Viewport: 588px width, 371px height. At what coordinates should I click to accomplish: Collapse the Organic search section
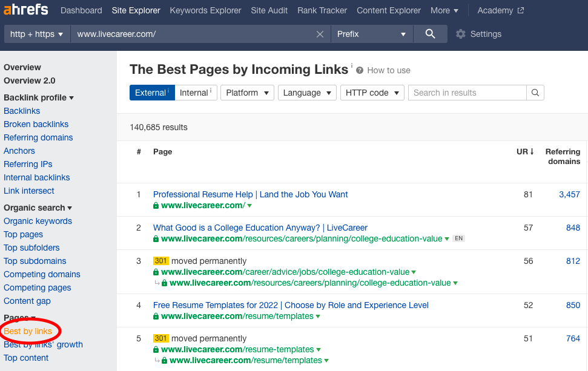click(38, 208)
